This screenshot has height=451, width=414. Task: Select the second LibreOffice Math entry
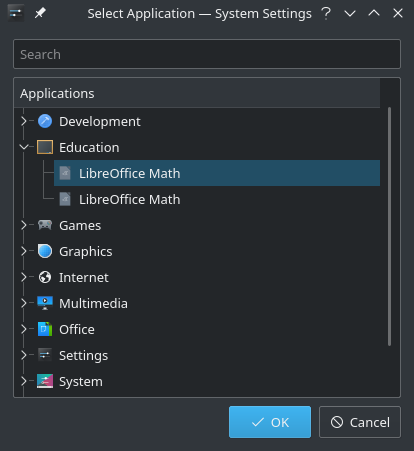(217, 199)
